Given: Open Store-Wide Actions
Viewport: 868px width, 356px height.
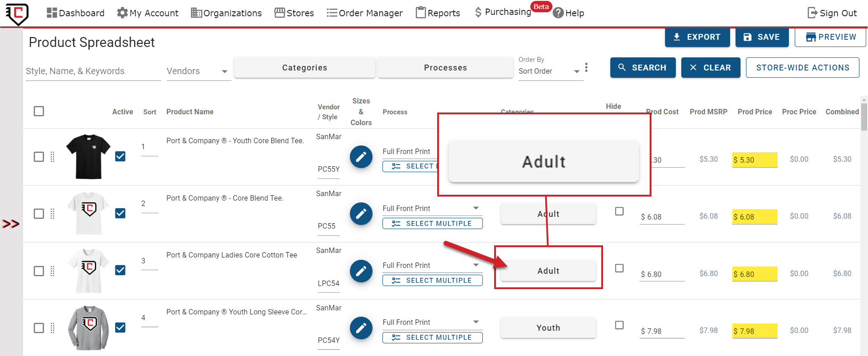Looking at the screenshot, I should tap(802, 68).
